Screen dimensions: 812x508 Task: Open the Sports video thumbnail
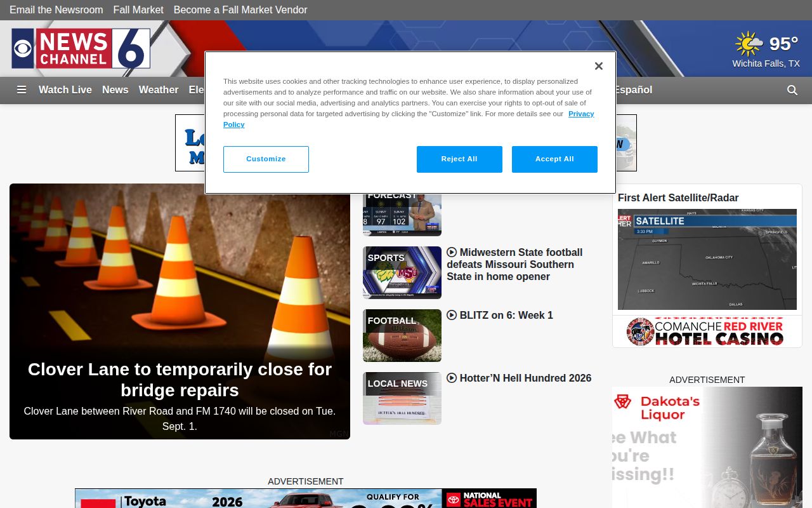402,272
